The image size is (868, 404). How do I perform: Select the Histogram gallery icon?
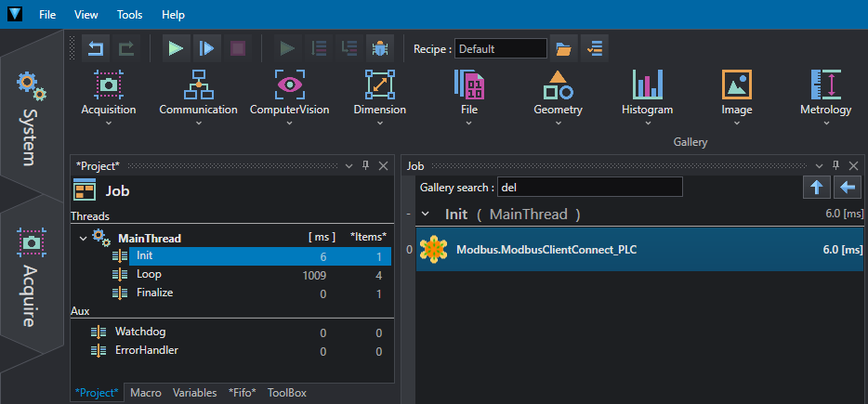pos(647,86)
